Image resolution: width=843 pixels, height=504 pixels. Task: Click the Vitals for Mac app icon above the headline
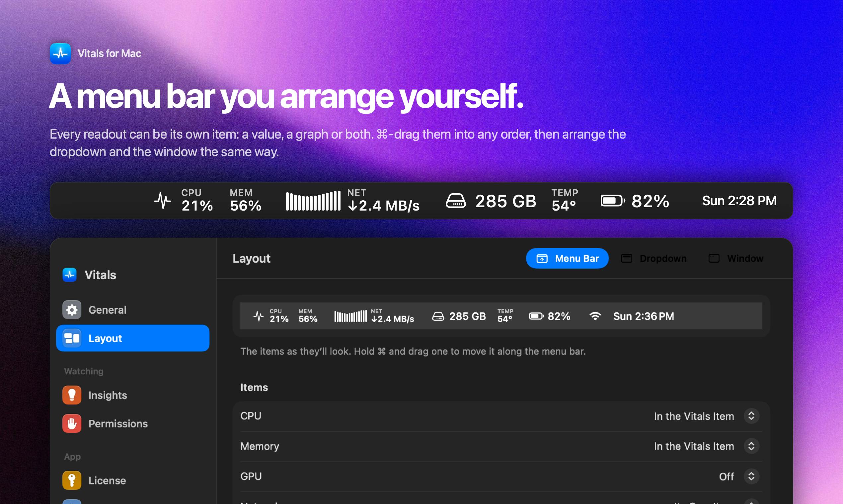tap(60, 53)
